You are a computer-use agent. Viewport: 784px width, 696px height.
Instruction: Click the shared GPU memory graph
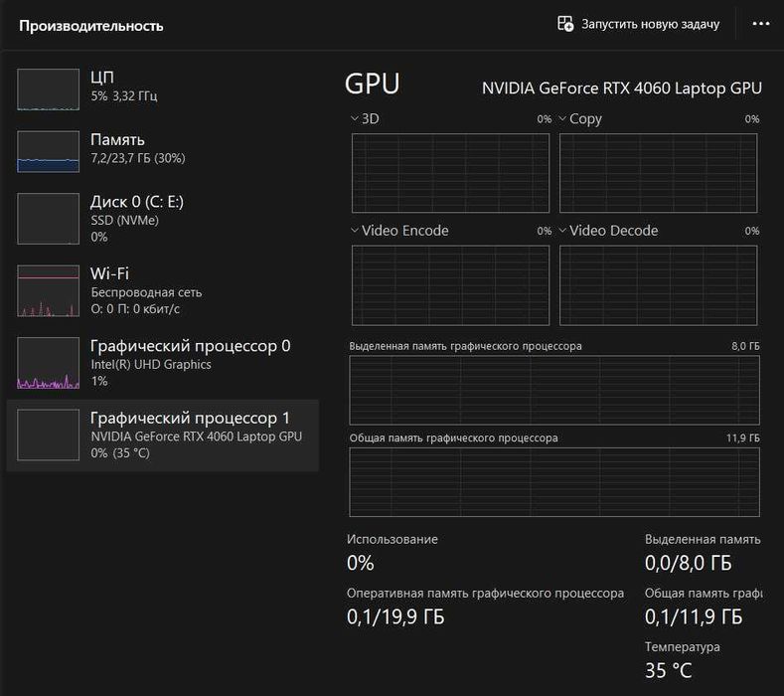[x=554, y=481]
